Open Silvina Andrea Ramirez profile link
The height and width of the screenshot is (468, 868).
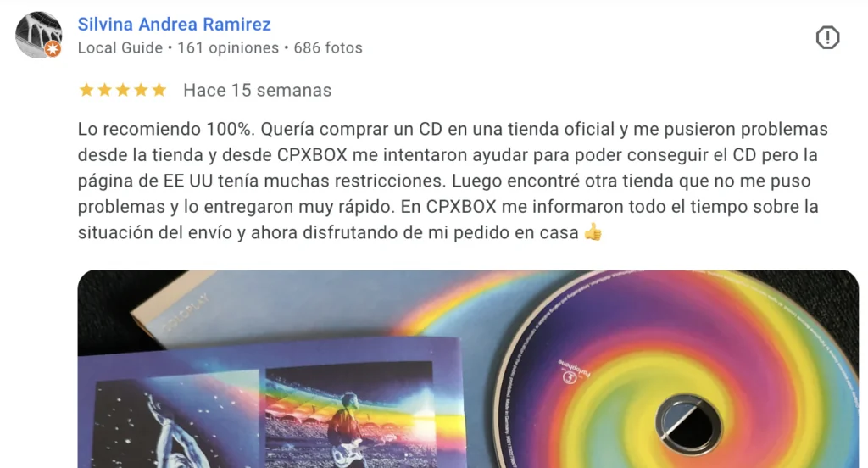pos(174,25)
